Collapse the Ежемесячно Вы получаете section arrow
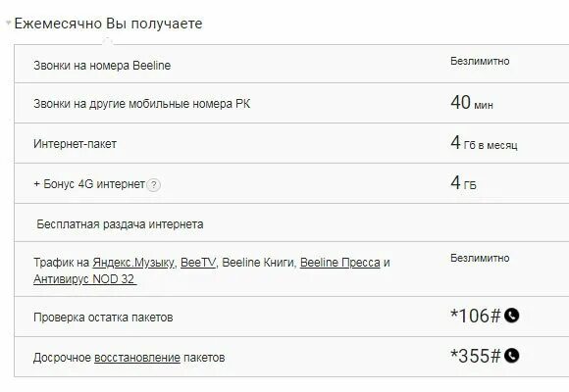Image resolution: width=569 pixels, height=392 pixels. [9, 24]
